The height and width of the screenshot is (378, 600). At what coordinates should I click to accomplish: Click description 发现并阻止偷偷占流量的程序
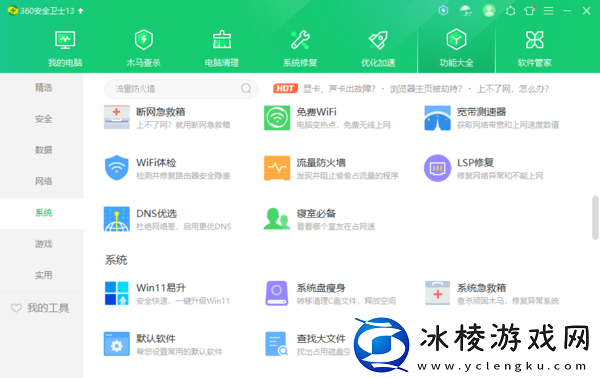347,176
